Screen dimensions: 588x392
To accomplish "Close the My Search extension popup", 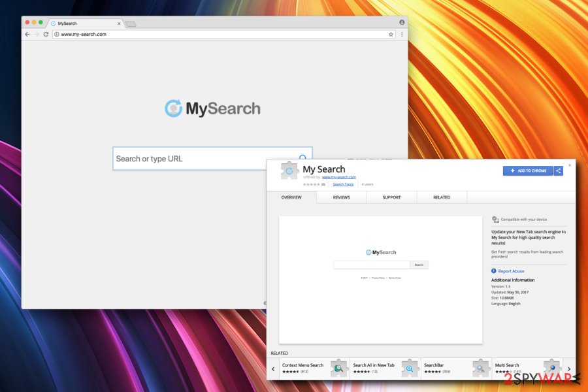I will 570,165.
